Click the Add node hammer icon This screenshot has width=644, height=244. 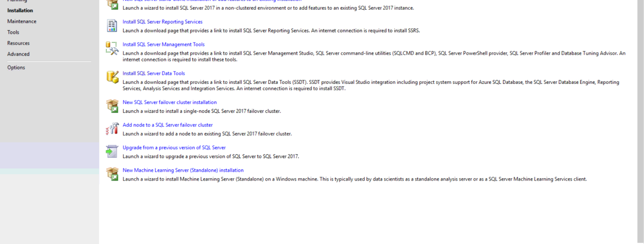tap(112, 129)
